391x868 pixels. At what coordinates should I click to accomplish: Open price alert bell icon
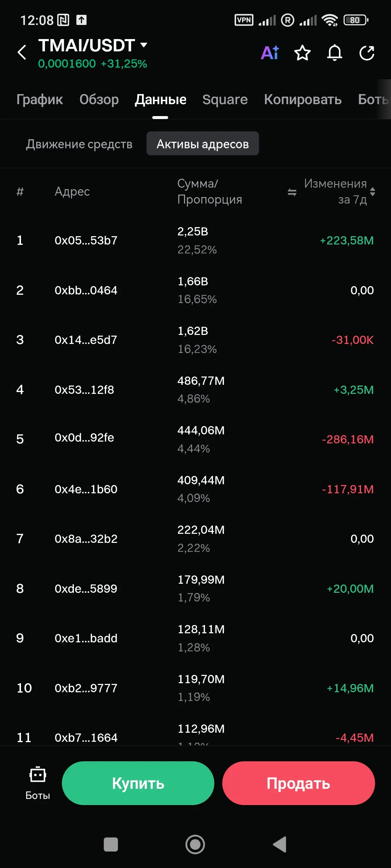tap(335, 53)
